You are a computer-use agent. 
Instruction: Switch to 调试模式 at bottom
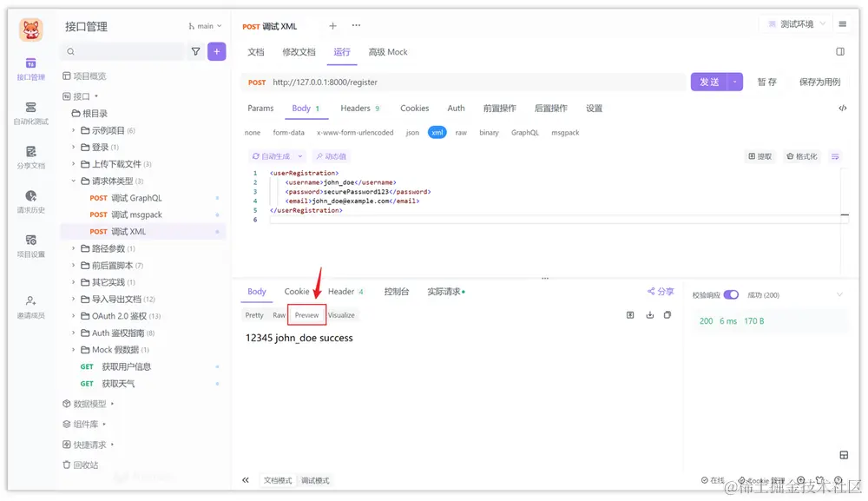(315, 480)
